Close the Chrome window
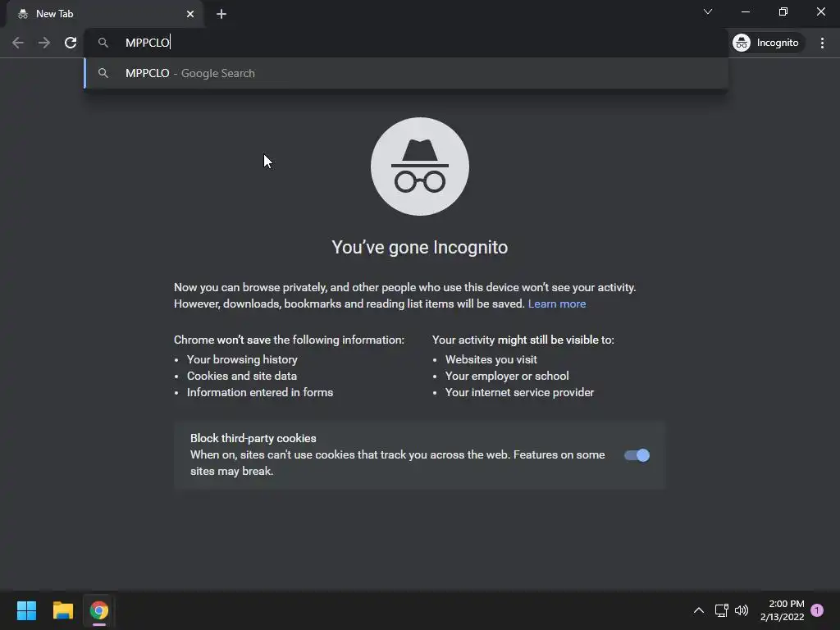 [x=820, y=11]
